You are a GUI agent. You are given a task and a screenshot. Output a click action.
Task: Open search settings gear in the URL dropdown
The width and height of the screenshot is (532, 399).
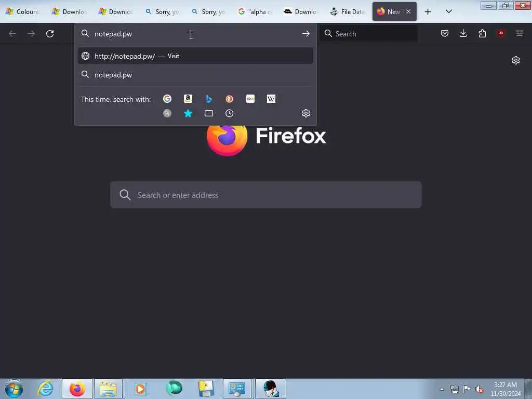pos(305,113)
